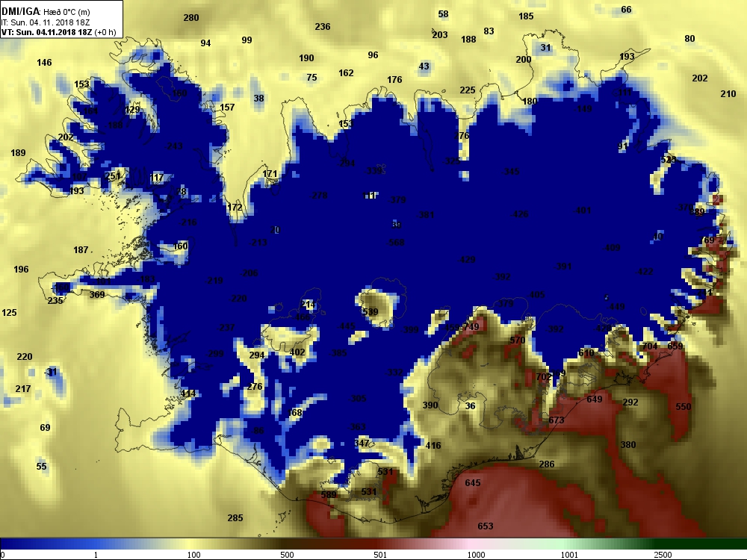This screenshot has width=747, height=560.
Task: Select the initial time line 'IT: Sun. 04. 11. 2018 18Z'
Action: point(46,22)
